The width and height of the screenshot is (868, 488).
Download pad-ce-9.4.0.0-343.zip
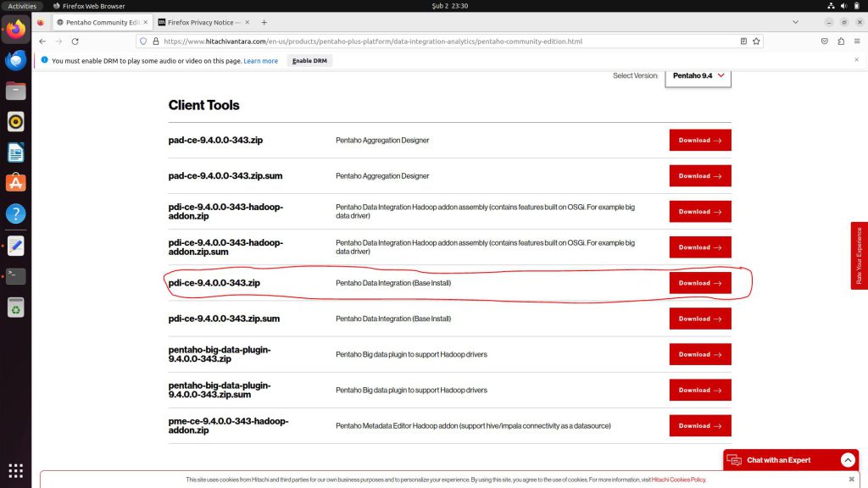tap(699, 140)
